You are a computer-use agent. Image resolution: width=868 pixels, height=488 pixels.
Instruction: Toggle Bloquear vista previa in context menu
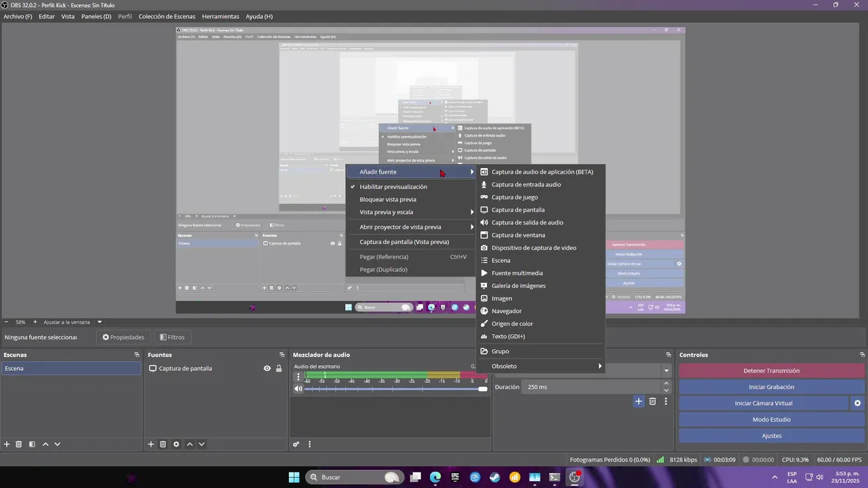[x=388, y=199]
